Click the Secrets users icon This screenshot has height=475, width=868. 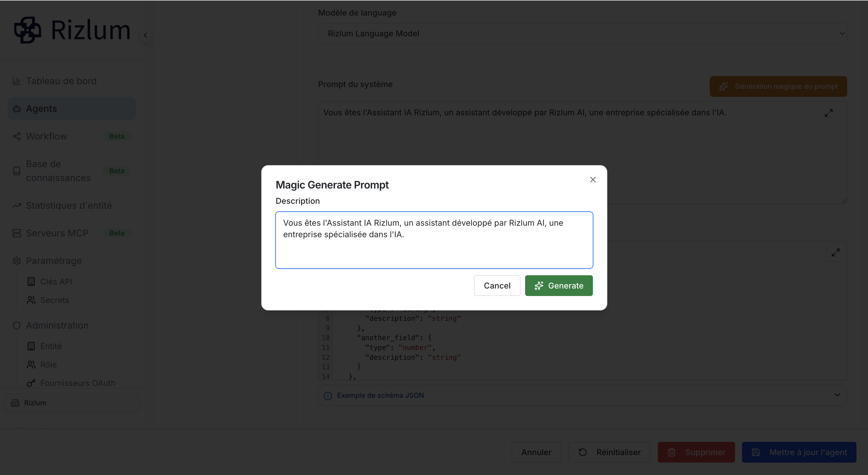click(31, 300)
